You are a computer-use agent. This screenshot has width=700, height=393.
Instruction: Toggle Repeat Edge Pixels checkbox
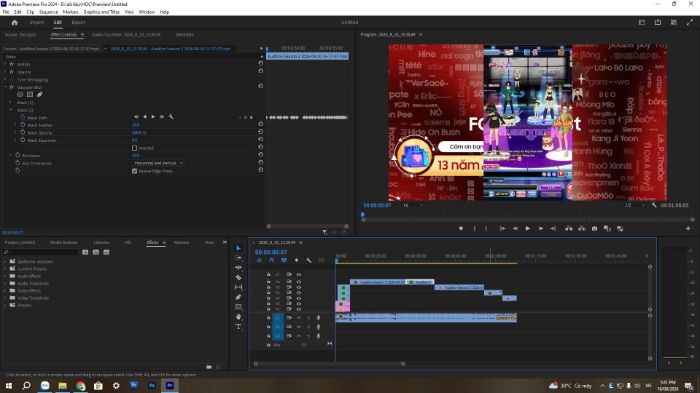134,171
